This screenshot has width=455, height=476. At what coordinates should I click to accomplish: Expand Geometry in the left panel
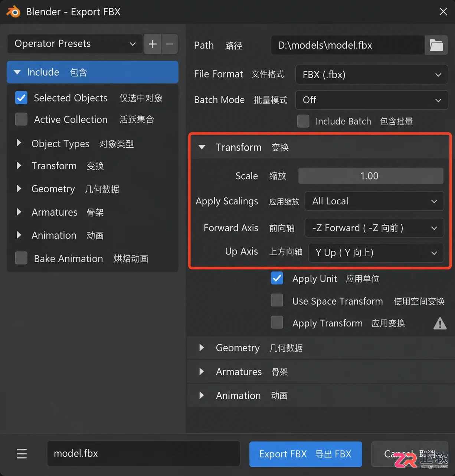pyautogui.click(x=68, y=189)
